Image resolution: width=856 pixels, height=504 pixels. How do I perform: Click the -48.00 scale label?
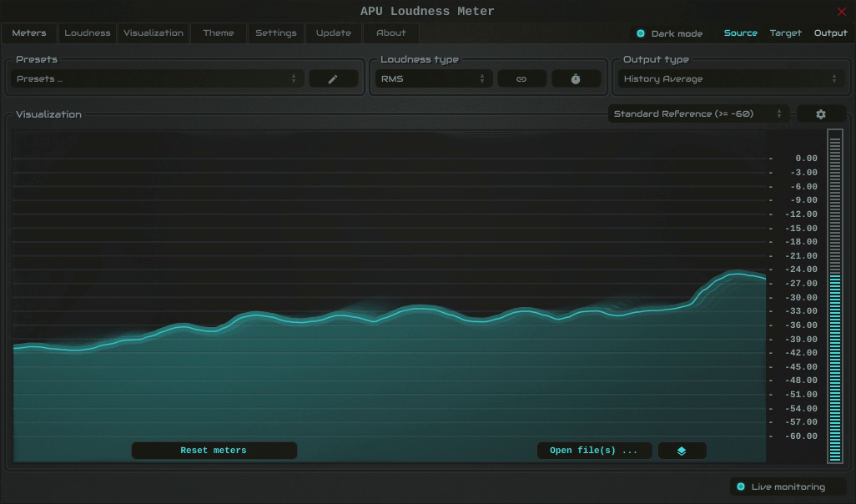801,381
